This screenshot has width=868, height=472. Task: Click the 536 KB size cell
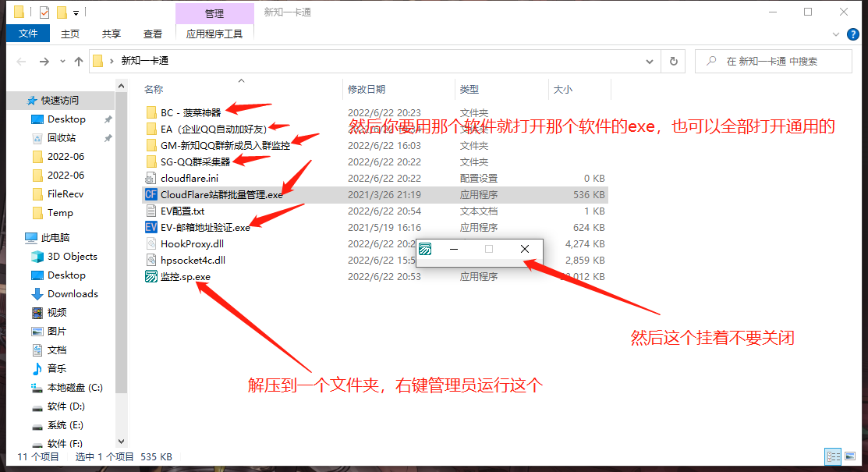589,194
